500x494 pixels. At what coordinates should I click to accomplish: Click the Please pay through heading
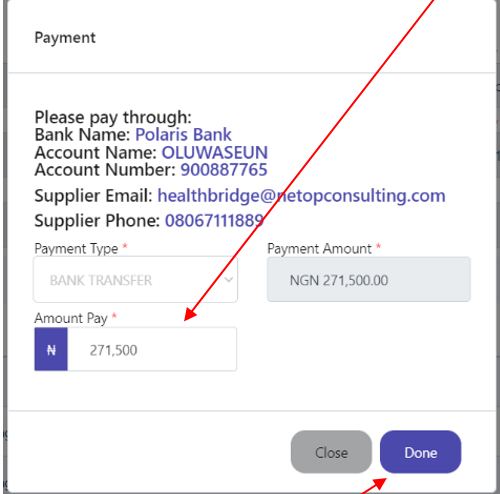click(113, 117)
